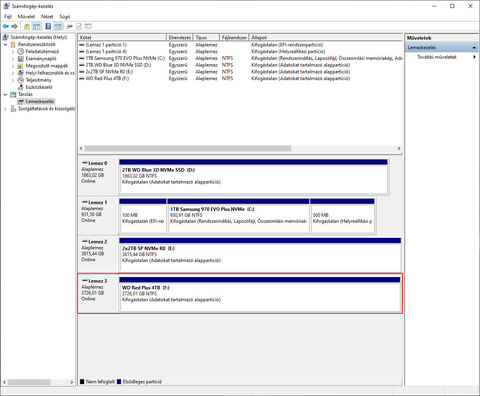The image size is (480, 396).
Task: Open Megosztott mappák icon in tree
Action: [21, 66]
